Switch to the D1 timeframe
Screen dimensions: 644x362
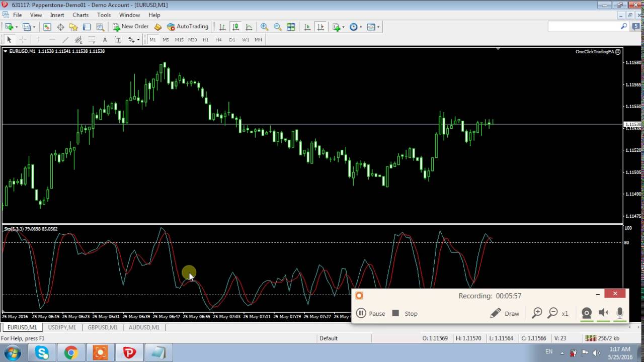tap(232, 40)
